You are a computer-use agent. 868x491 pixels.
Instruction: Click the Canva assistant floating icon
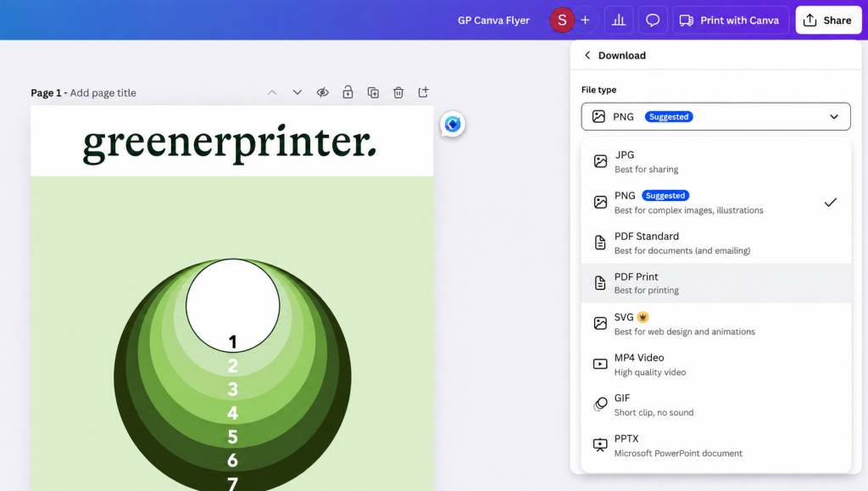point(453,124)
